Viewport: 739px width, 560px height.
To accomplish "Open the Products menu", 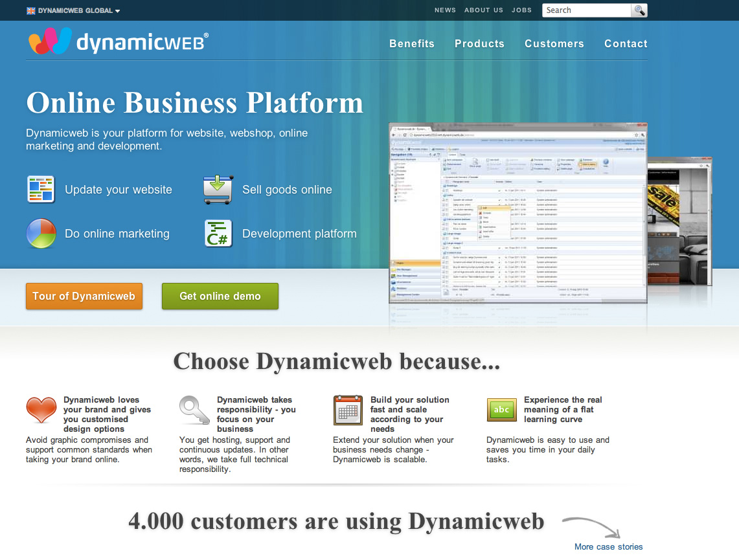I will (479, 44).
